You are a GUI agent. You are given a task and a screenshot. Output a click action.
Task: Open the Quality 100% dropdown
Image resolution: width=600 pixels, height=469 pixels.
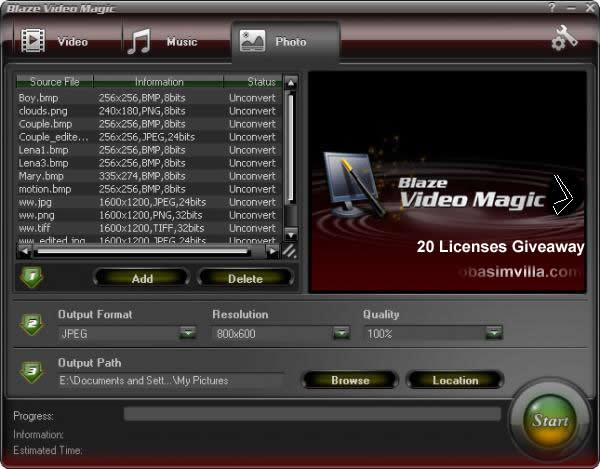coord(493,333)
